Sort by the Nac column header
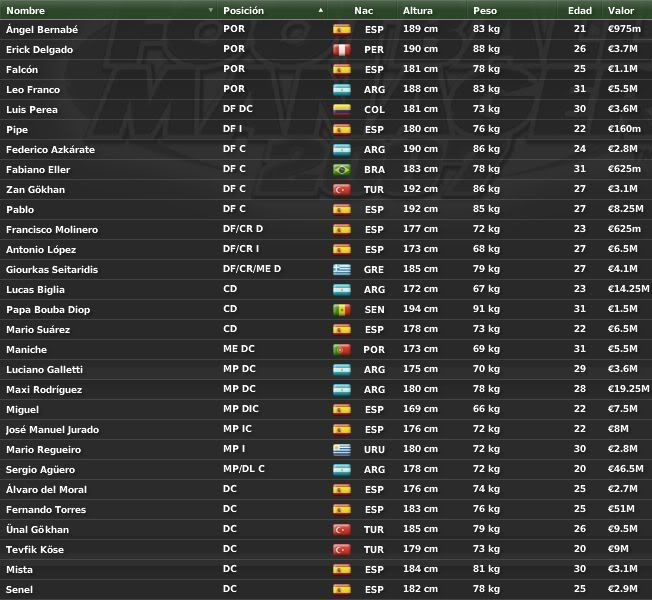 [363, 10]
